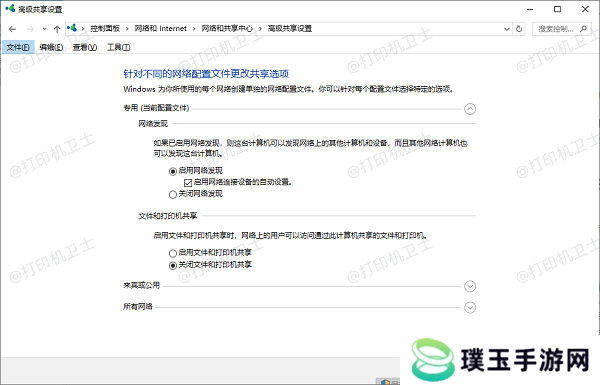Click the 文件和打印机共享 section label
The width and height of the screenshot is (600, 385).
point(168,216)
